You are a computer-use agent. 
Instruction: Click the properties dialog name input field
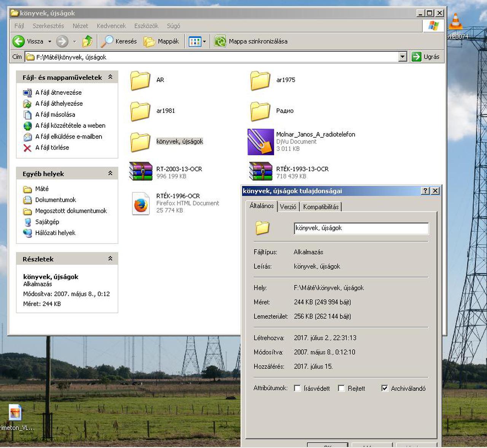[361, 228]
